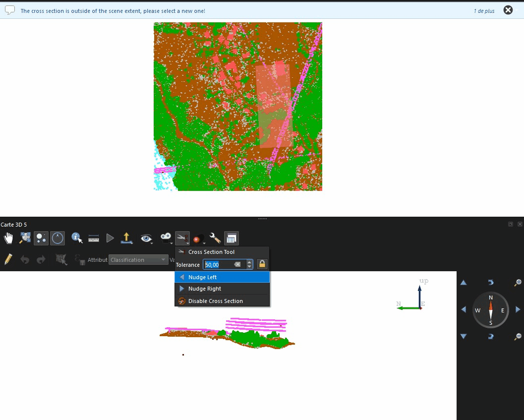
Task: Dismiss the cross section warning message
Action: [508, 10]
